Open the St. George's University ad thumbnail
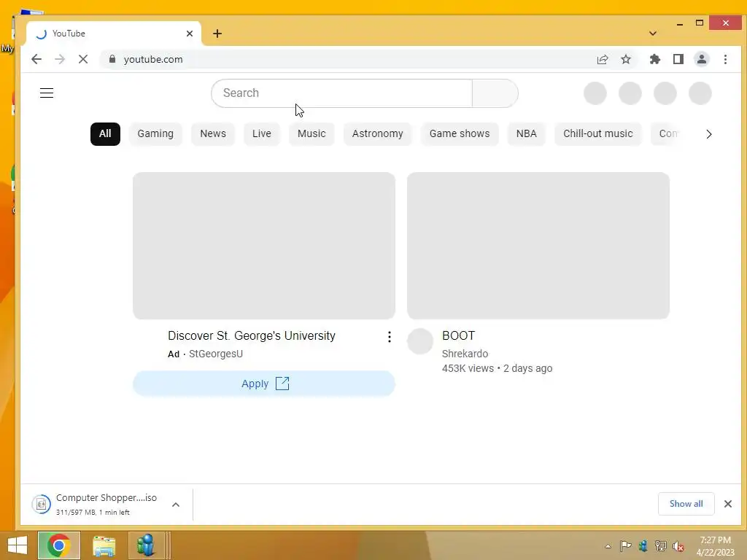The width and height of the screenshot is (747, 560). (x=264, y=246)
